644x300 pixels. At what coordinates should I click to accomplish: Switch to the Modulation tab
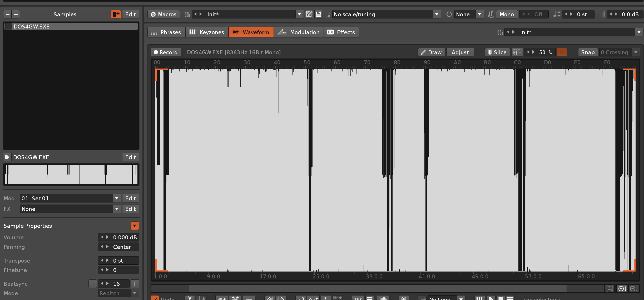pyautogui.click(x=299, y=32)
